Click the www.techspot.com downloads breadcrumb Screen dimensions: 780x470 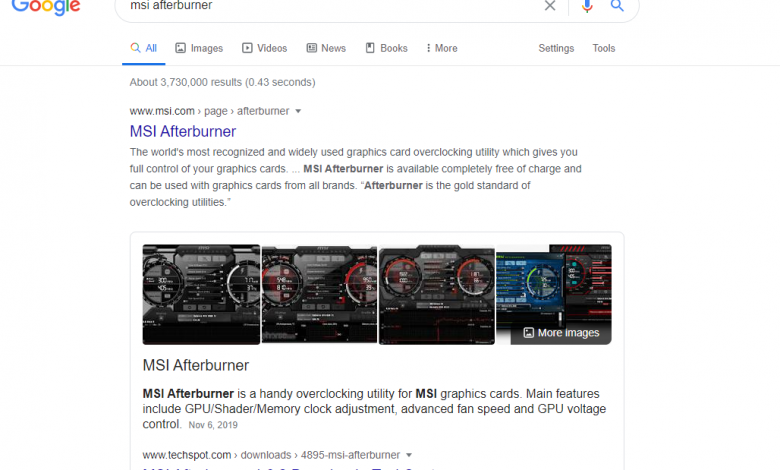pyautogui.click(x=271, y=455)
